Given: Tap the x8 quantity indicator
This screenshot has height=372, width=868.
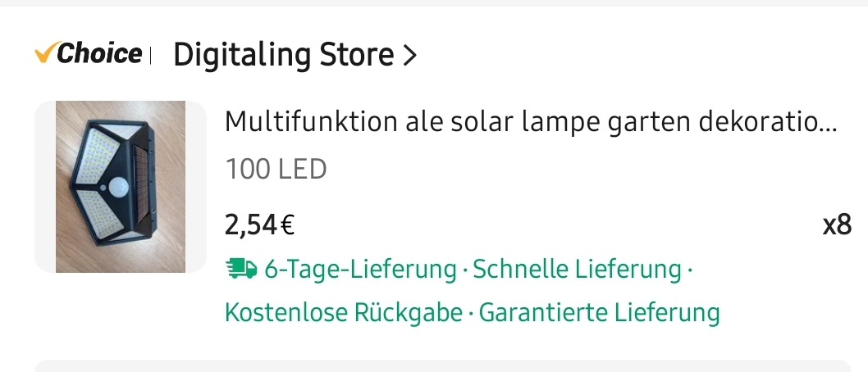Looking at the screenshot, I should point(837,225).
